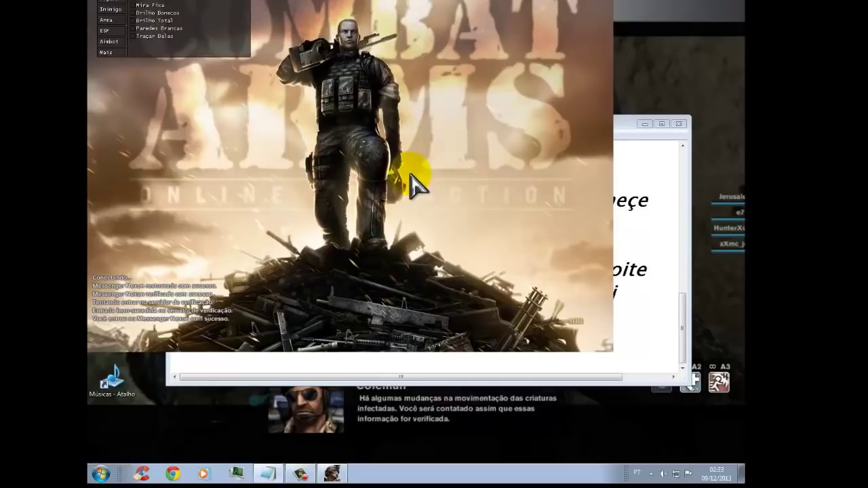Open the network tray icon
Viewport: 868px width, 488px height.
click(676, 473)
